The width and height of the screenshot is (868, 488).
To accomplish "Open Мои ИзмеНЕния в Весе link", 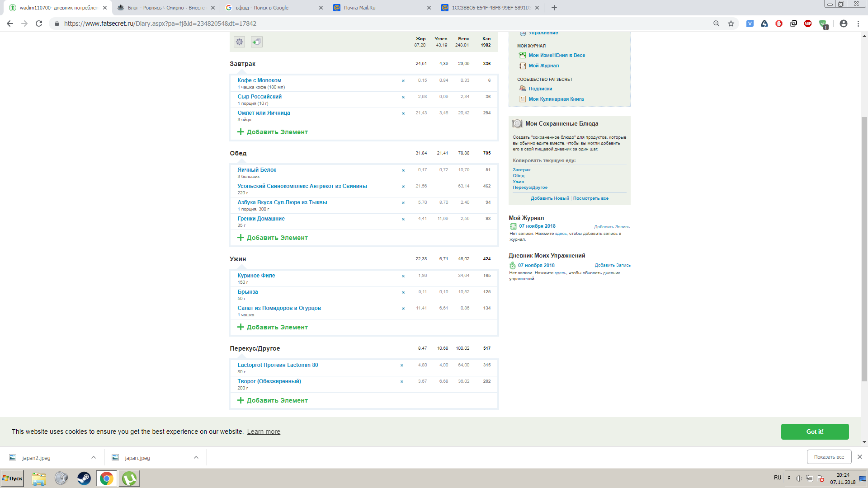I will coord(557,55).
